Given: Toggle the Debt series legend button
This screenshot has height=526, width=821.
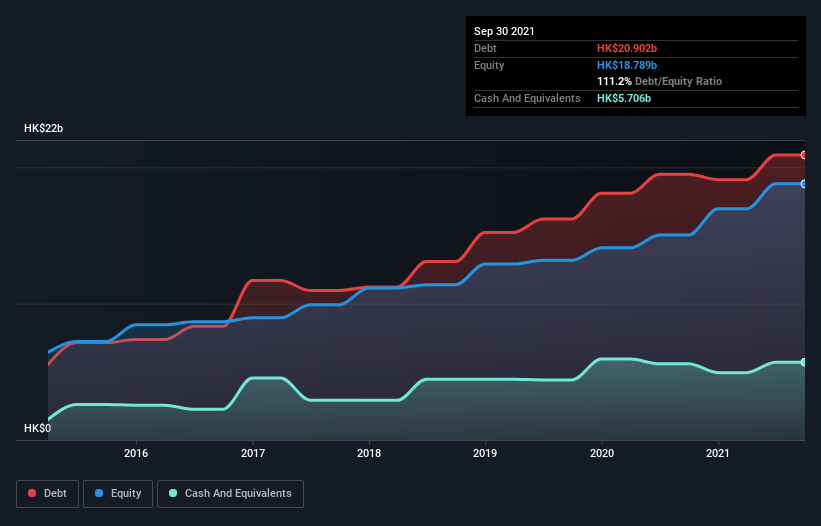Looking at the screenshot, I should (47, 494).
